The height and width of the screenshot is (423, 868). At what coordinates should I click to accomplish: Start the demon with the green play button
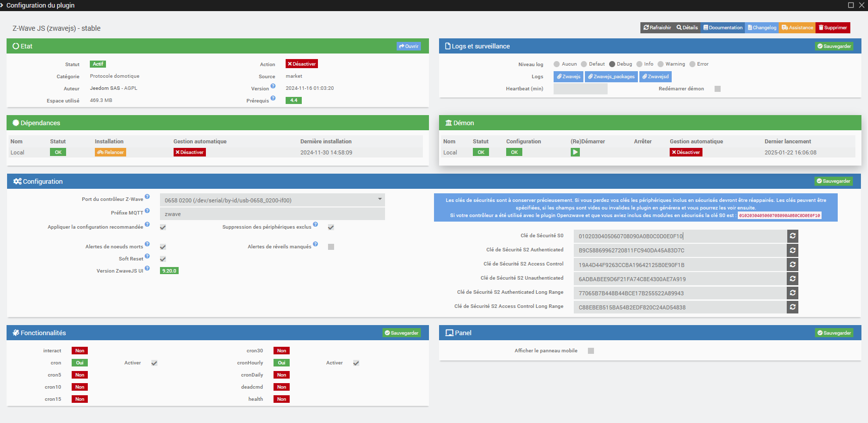pyautogui.click(x=575, y=152)
